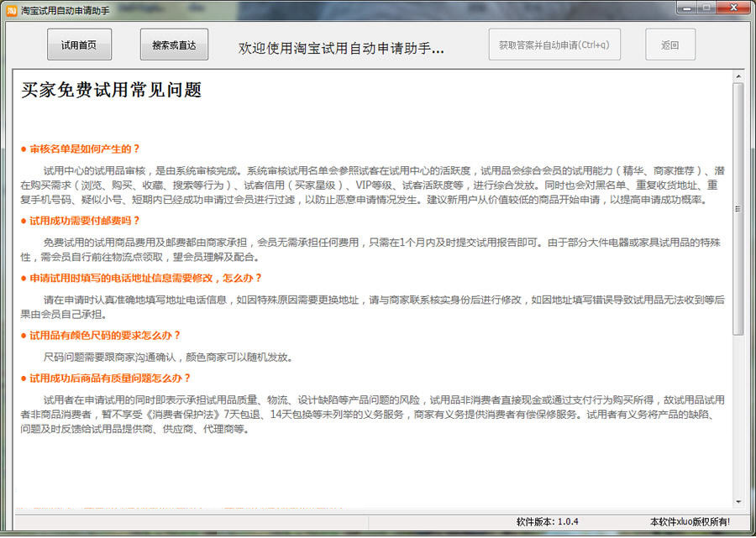Click the scrollbar down arrow
Viewport: 756px width, 538px height.
point(738,502)
